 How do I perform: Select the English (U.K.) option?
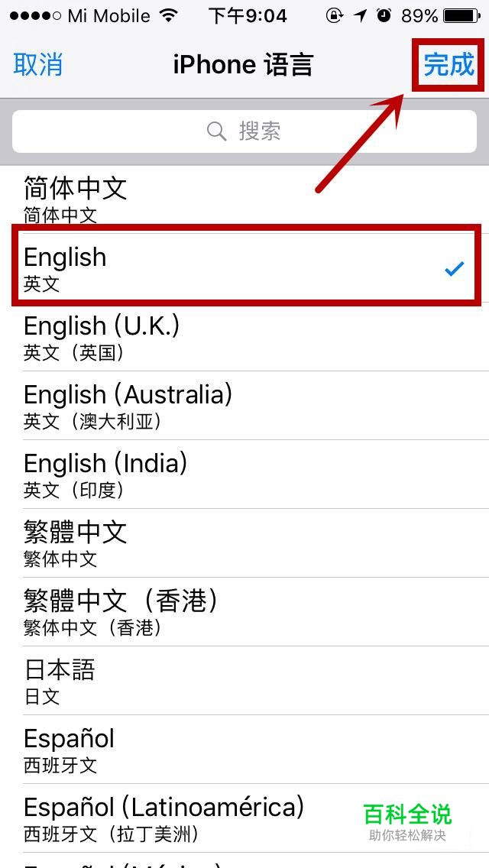coord(244,337)
